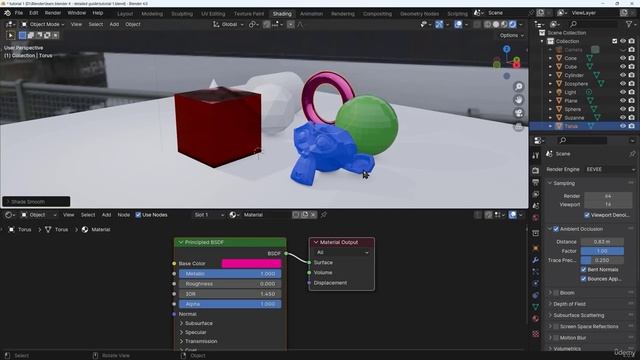Switch to solid viewport shading sphere

point(496,24)
